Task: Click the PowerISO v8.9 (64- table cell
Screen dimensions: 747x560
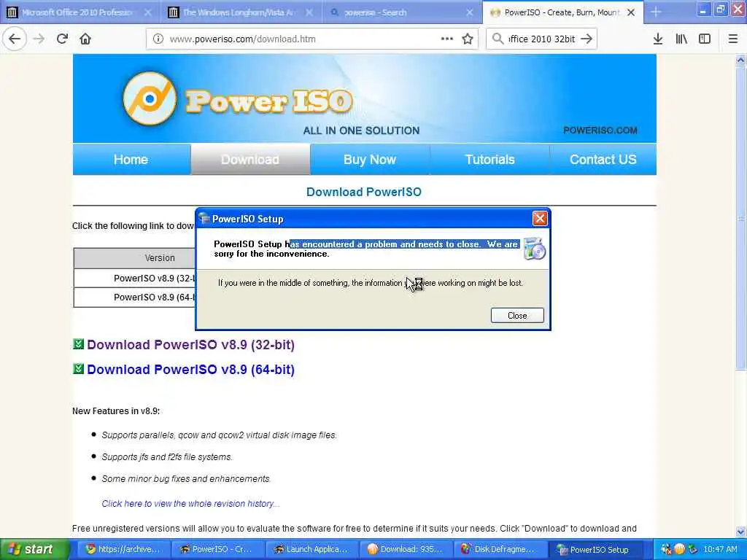Action: tap(134, 297)
